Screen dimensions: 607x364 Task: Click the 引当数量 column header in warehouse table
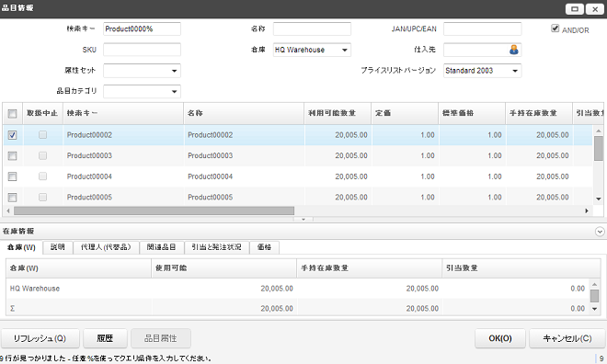[x=521, y=268]
